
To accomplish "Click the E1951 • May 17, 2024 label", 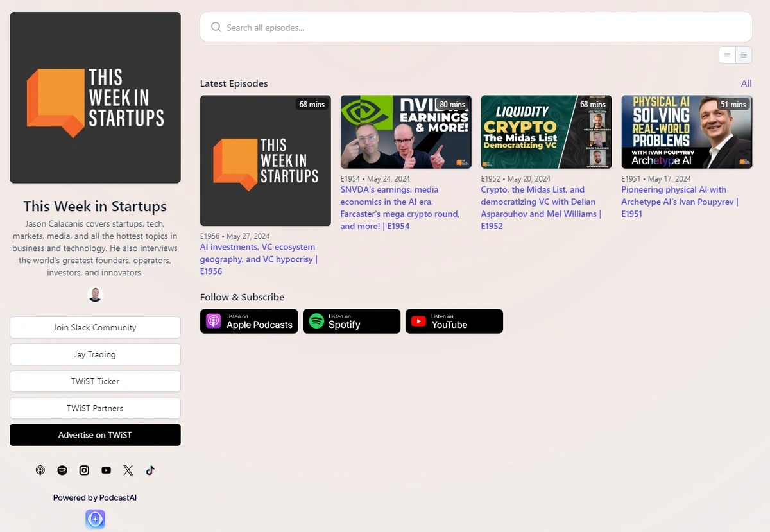I will point(656,179).
